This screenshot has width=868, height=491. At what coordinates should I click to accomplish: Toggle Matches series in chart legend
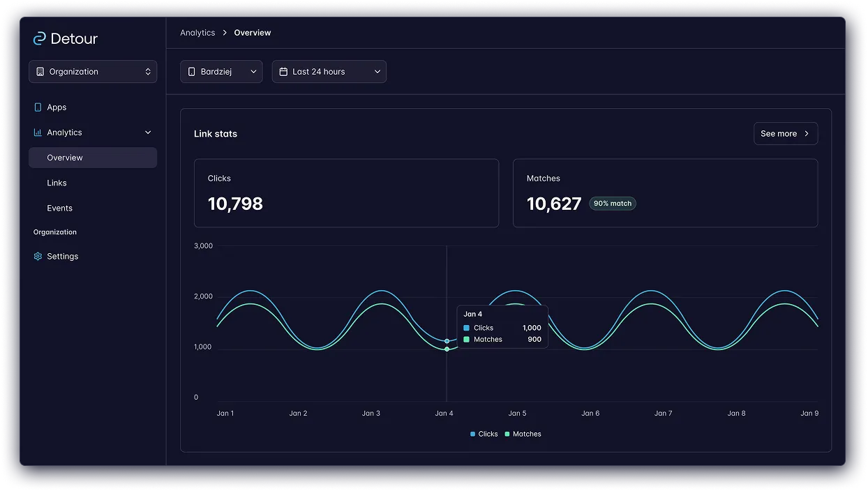(523, 434)
